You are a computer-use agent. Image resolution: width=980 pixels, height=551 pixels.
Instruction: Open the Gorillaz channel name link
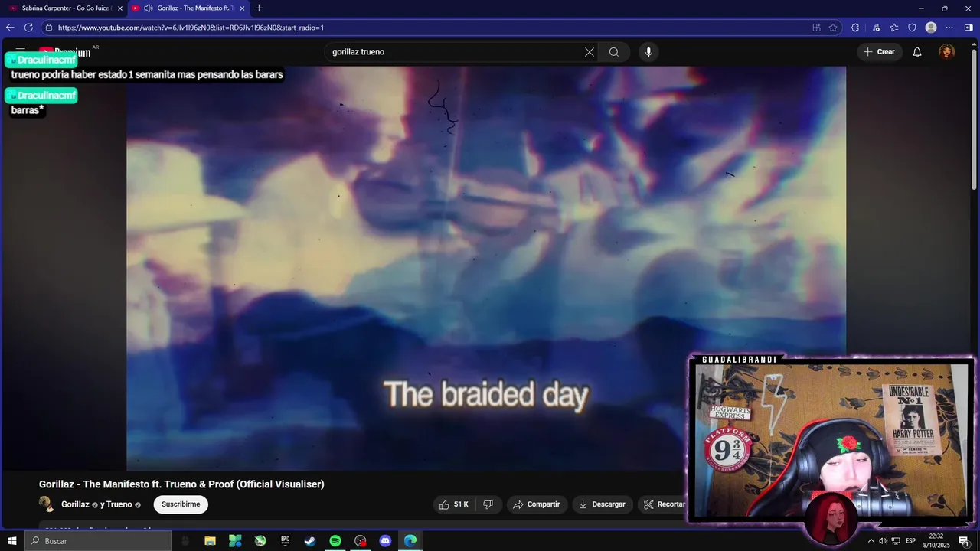tap(75, 504)
